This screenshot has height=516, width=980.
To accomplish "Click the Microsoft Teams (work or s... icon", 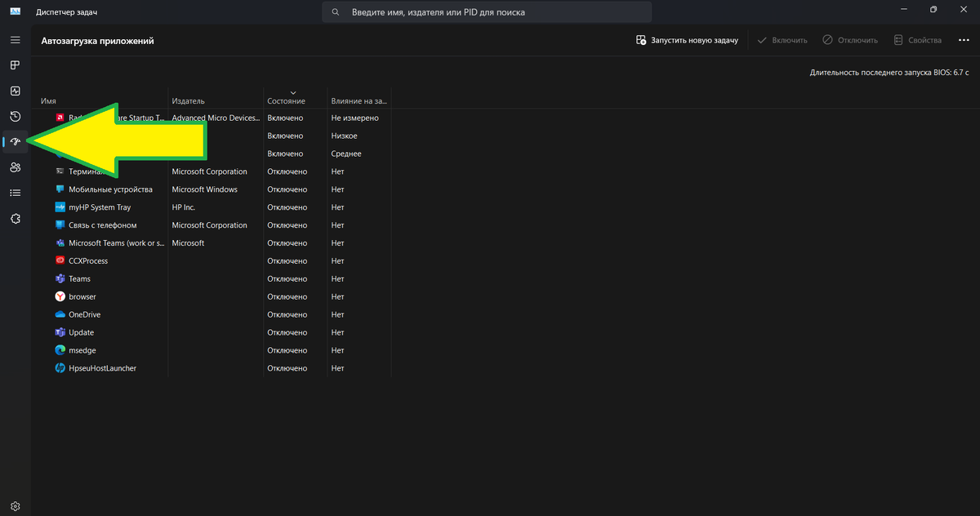I will click(60, 243).
